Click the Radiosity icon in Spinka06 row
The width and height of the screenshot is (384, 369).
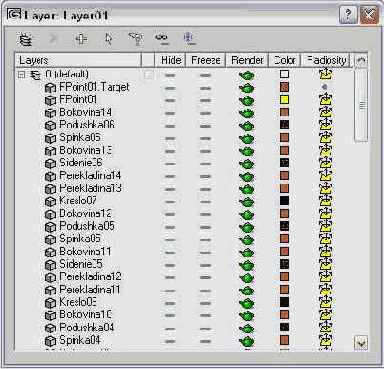[x=326, y=138]
